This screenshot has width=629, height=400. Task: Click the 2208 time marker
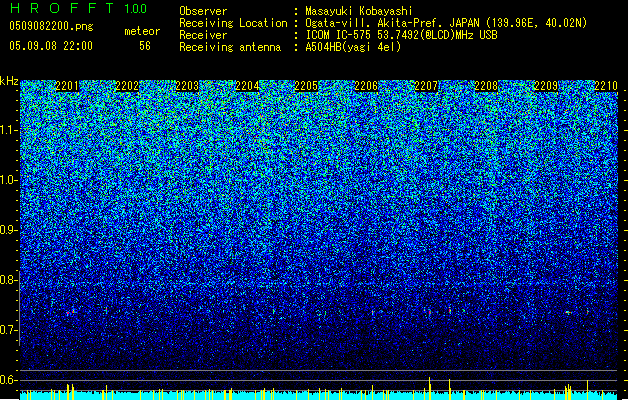486,86
